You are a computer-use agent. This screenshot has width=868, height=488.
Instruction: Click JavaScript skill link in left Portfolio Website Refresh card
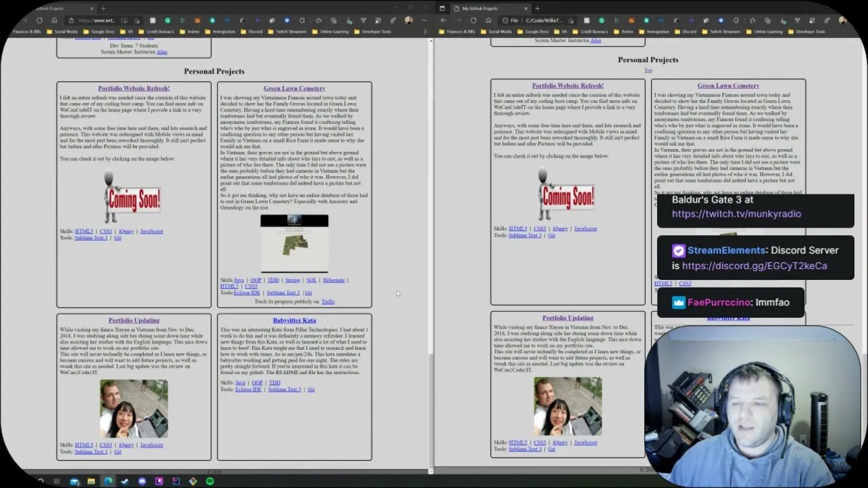(151, 231)
